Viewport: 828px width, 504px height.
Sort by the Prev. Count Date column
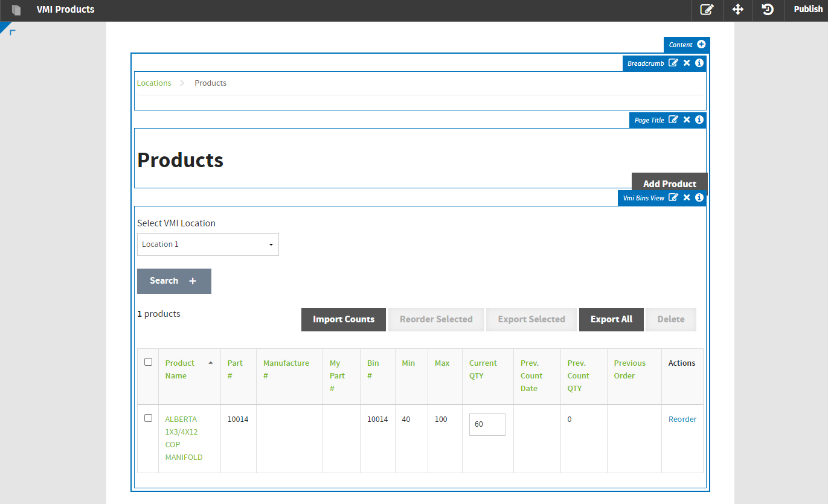531,375
